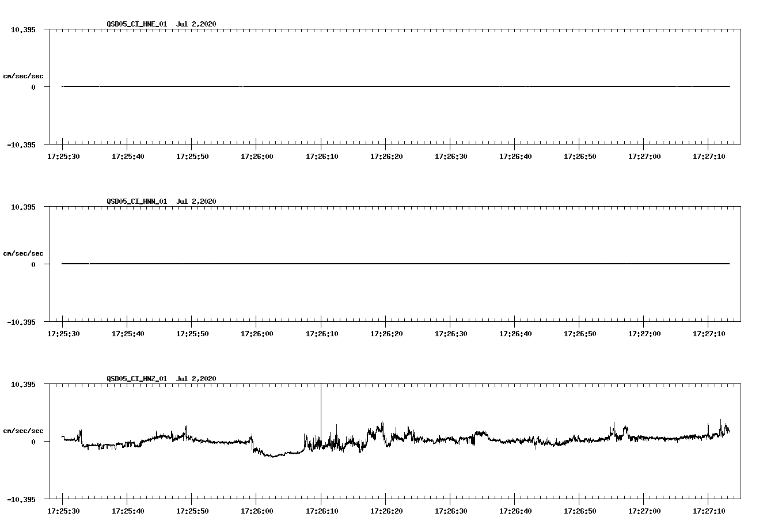This screenshot has width=782, height=532.
Task: Select the 10.395 upper limit on HNN plot
Action: 23,207
